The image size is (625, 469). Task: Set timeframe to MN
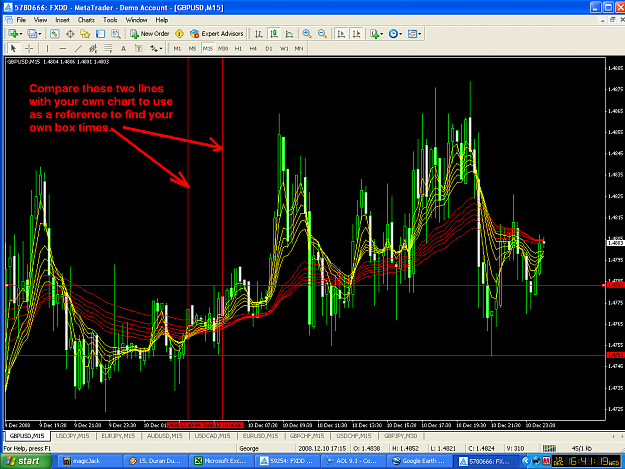click(299, 49)
